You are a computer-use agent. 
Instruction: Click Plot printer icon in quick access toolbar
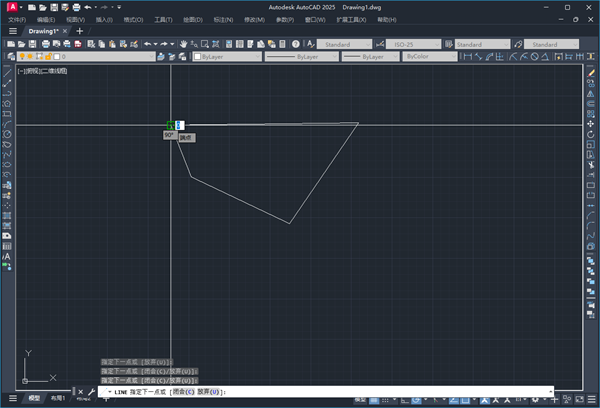(76, 7)
